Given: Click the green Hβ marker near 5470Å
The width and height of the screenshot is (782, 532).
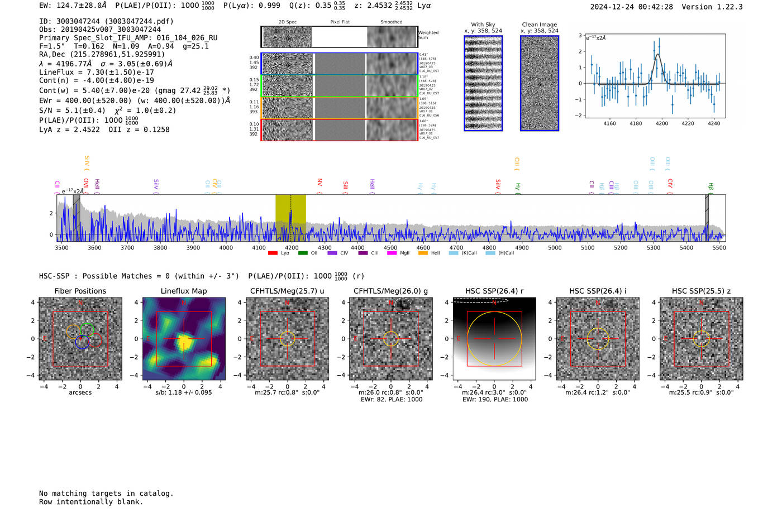Looking at the screenshot, I should (711, 187).
